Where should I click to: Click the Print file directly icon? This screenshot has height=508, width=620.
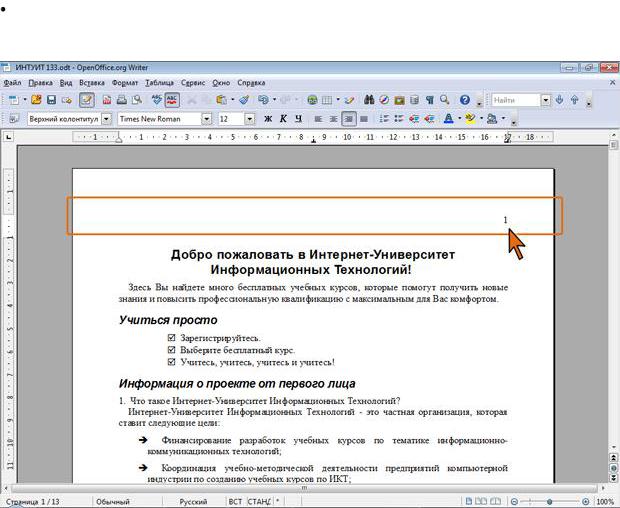click(122, 100)
